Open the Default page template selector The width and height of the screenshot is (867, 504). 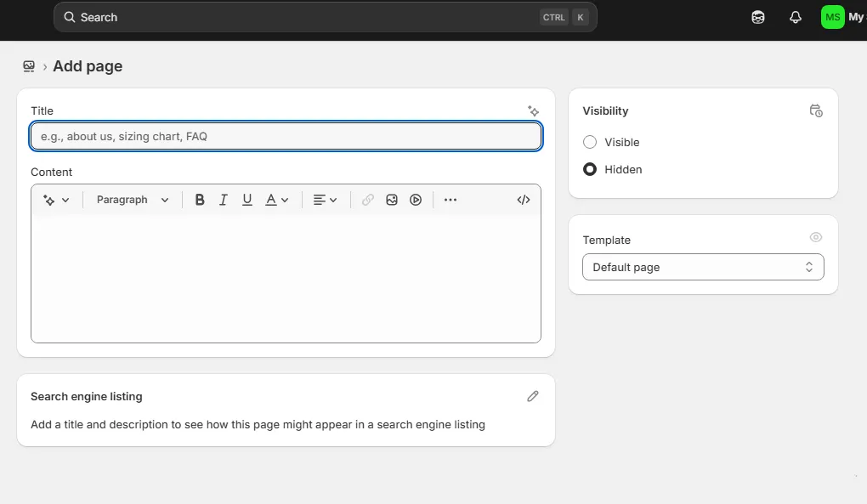pyautogui.click(x=702, y=267)
